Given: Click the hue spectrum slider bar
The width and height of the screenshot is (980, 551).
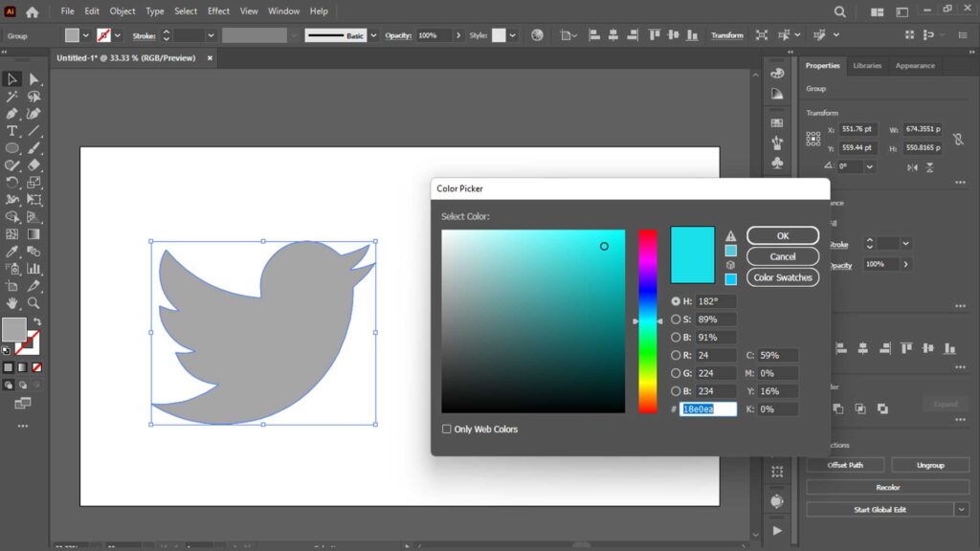Looking at the screenshot, I should (x=648, y=321).
